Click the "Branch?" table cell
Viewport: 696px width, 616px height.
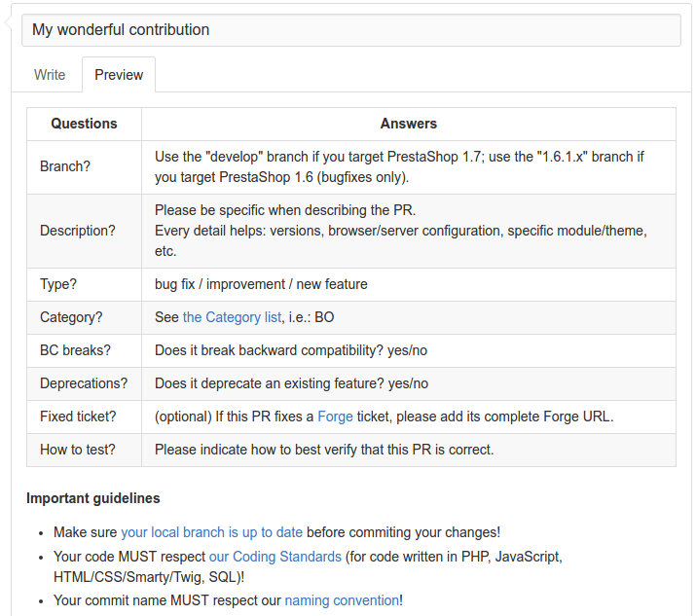click(65, 166)
